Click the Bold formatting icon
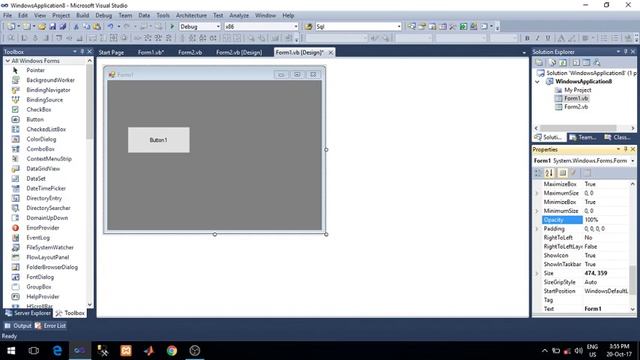Screen dimensions: 640x360 [527, 38]
